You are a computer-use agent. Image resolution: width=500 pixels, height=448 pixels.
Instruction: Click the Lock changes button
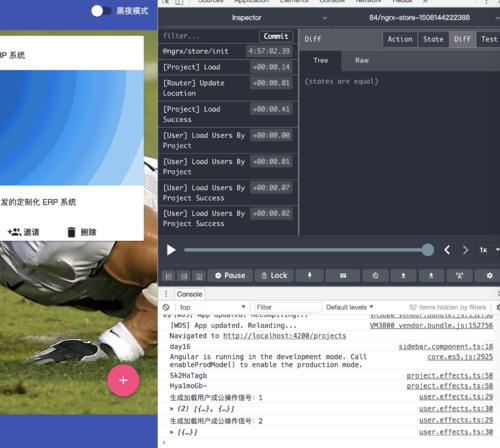(x=274, y=276)
